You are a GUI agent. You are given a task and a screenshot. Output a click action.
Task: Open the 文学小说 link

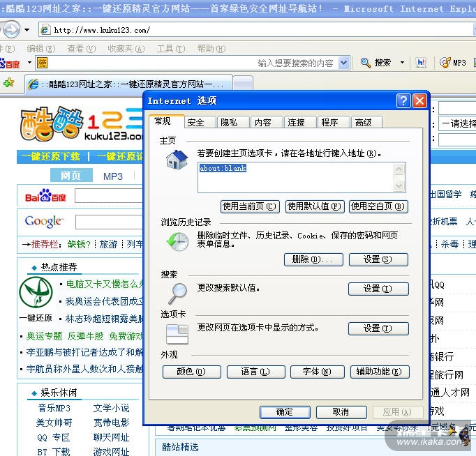coord(112,408)
